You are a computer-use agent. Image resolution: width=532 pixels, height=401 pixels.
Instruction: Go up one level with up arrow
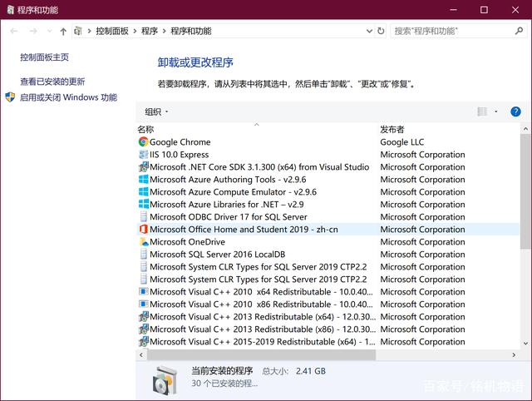(63, 32)
